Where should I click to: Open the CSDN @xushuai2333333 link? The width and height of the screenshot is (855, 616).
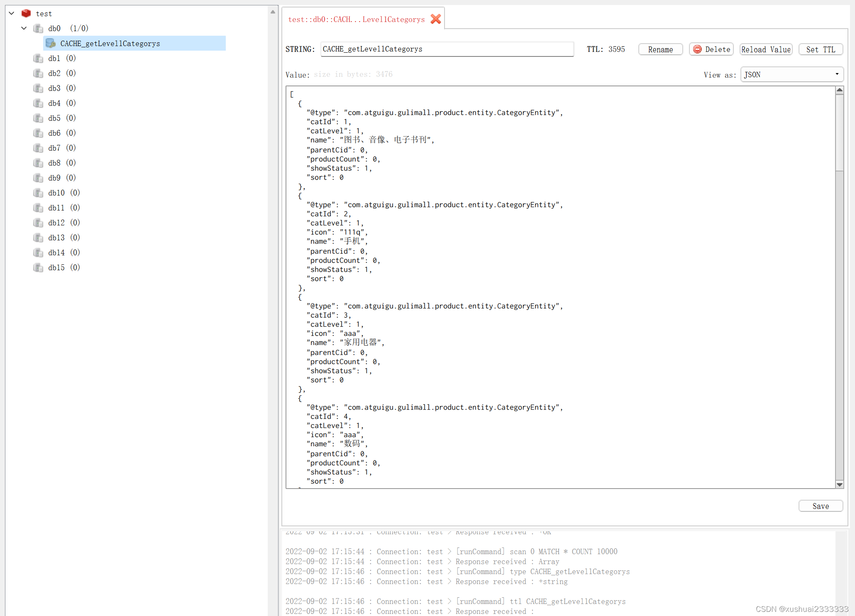tap(801, 609)
